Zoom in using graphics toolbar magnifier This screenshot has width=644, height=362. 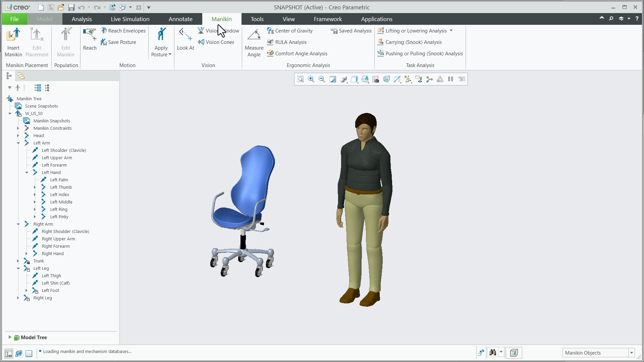[x=311, y=79]
